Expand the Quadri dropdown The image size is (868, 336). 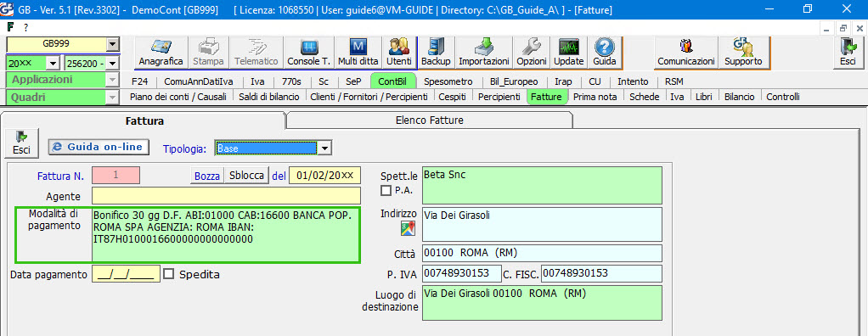coord(113,98)
